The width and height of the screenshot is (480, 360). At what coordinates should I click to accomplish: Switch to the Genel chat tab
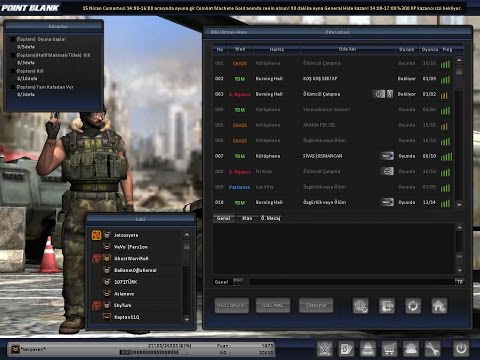[223, 218]
